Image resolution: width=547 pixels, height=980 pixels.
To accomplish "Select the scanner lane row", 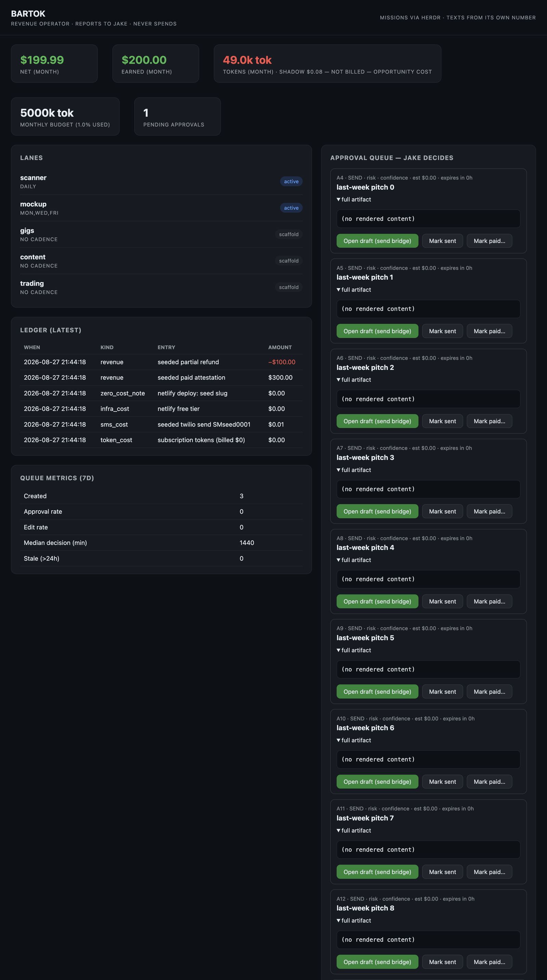I will tap(161, 182).
